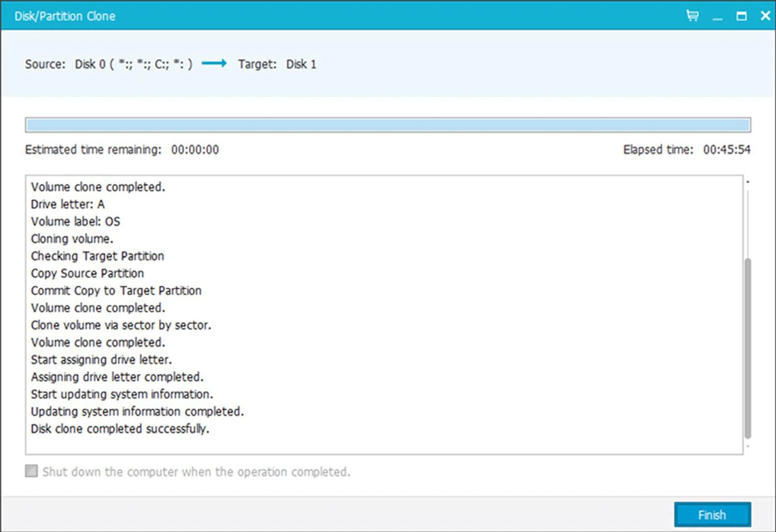776x532 pixels.
Task: Click Source Disk 0 partition list
Action: tap(133, 64)
